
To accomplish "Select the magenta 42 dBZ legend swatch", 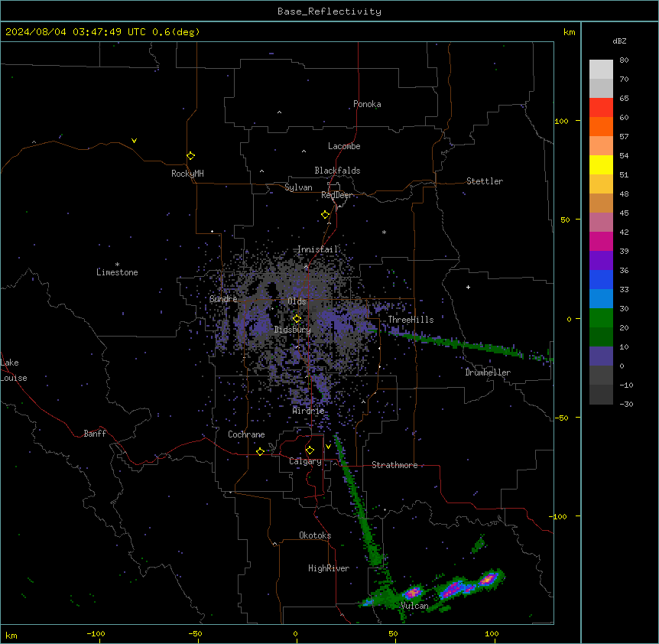I will coord(601,241).
